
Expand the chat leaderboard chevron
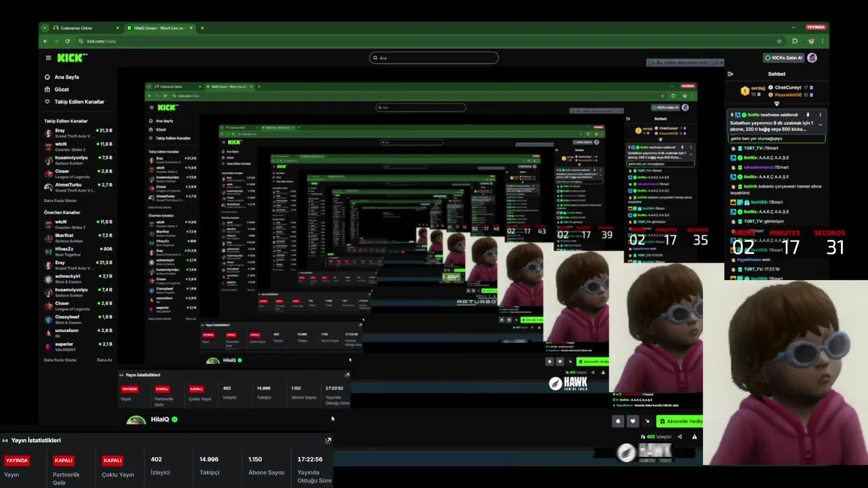pos(777,104)
